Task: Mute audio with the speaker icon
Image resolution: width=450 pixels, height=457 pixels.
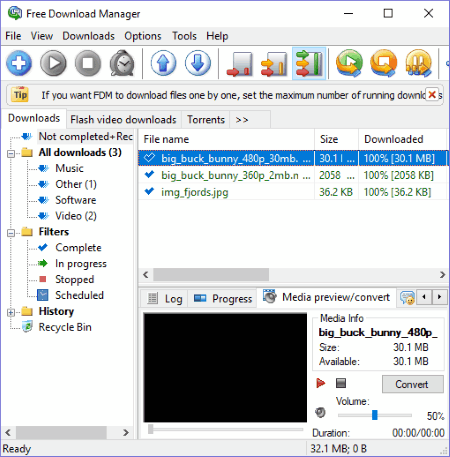Action: point(320,412)
